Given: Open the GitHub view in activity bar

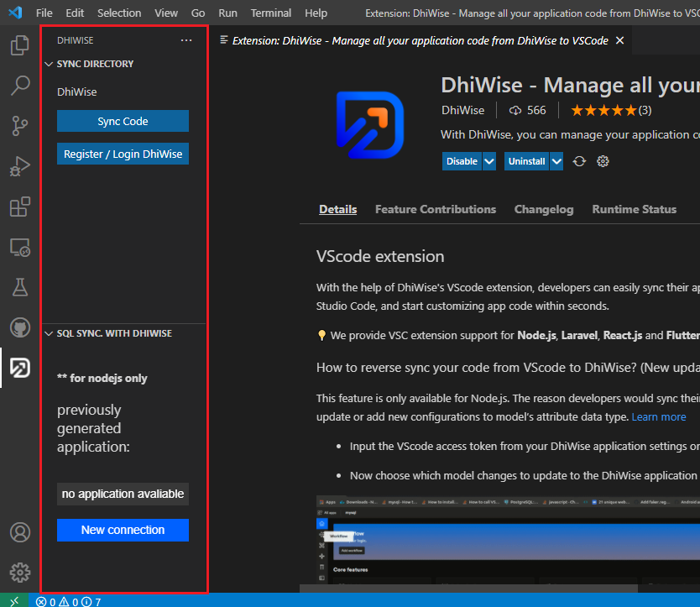Looking at the screenshot, I should point(19,327).
